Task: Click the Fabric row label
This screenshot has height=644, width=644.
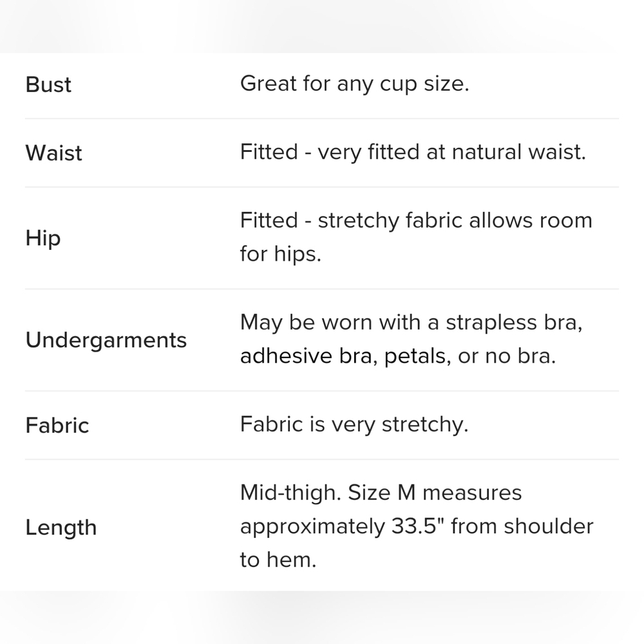Action: [x=57, y=426]
